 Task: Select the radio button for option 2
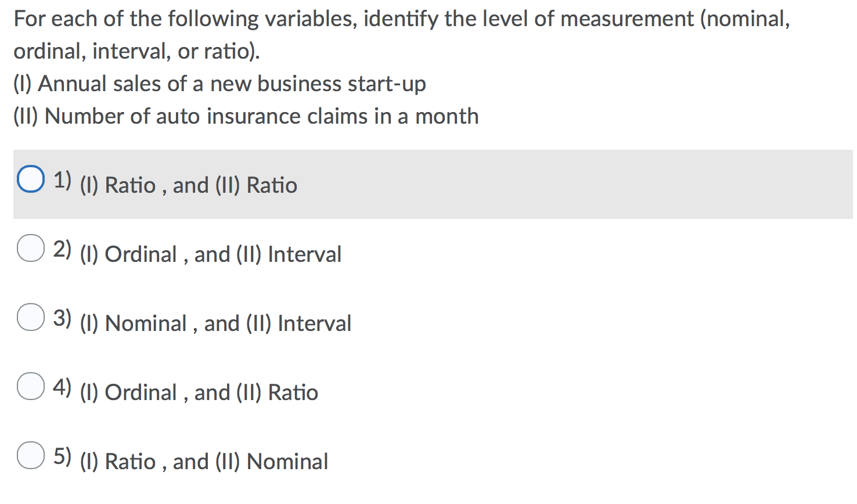[x=30, y=249]
